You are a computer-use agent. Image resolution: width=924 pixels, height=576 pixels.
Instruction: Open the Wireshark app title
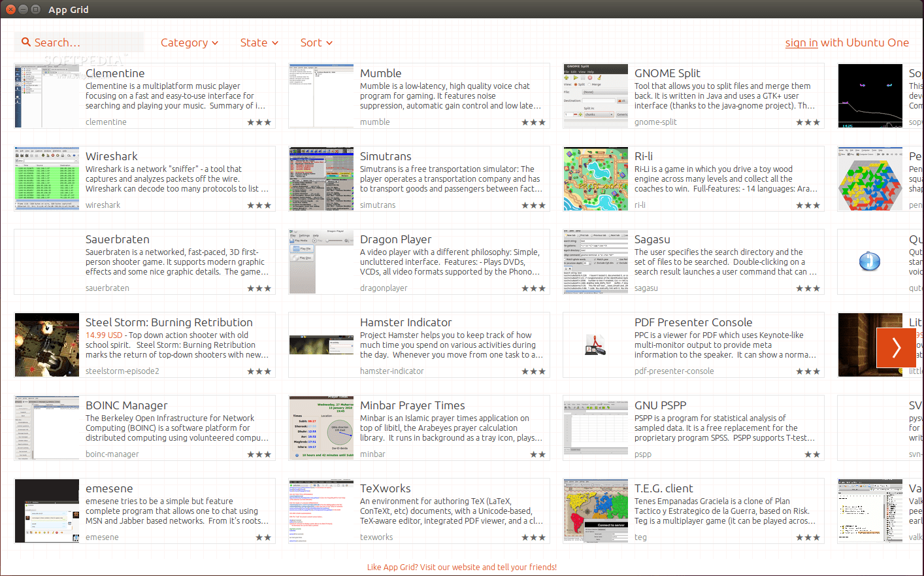112,156
